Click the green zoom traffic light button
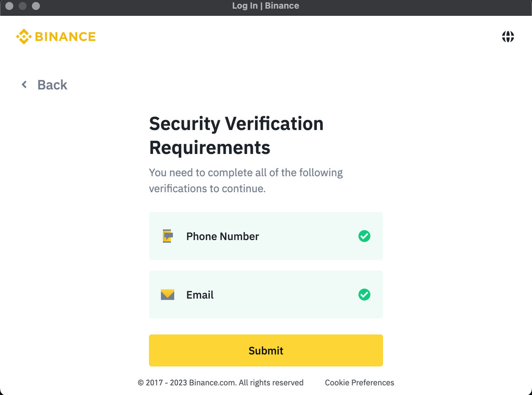532x395 pixels. [x=35, y=6]
